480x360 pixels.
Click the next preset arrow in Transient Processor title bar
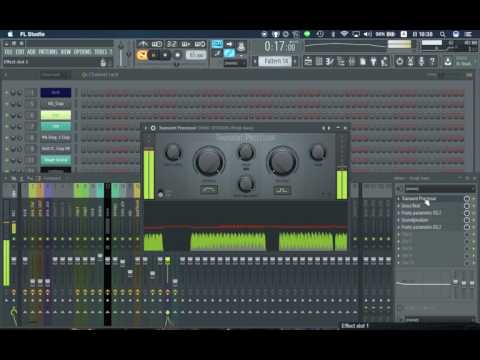(329, 128)
